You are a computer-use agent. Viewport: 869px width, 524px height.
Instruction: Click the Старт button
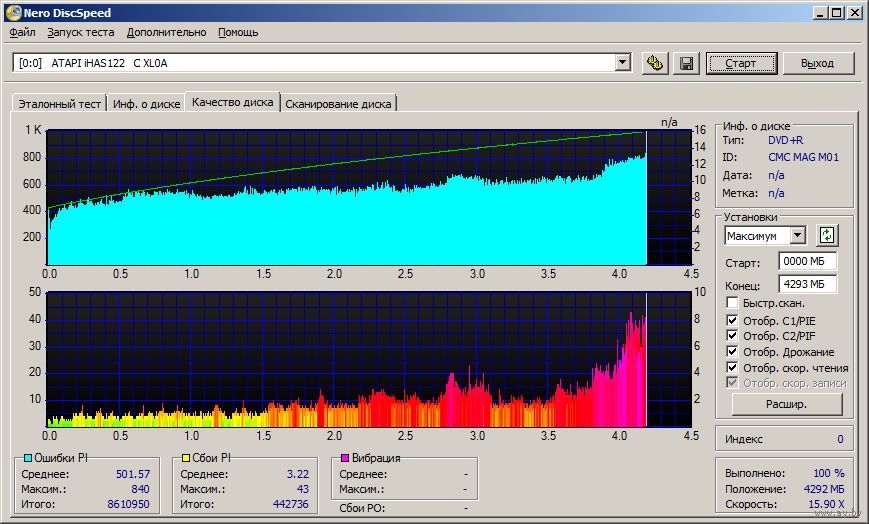coord(741,63)
